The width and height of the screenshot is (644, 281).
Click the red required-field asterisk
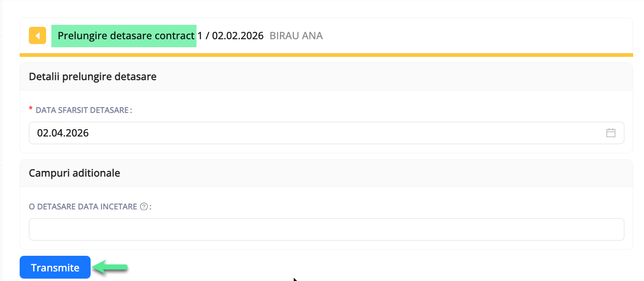[x=30, y=109]
